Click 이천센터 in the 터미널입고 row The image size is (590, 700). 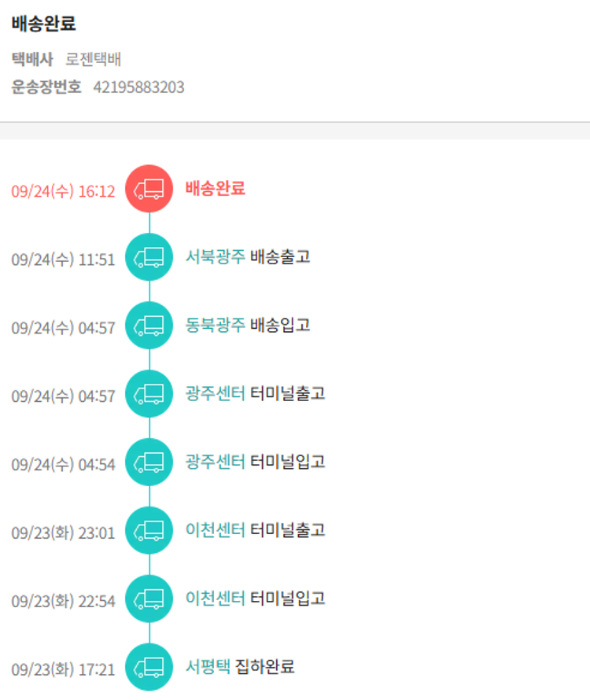215,599
